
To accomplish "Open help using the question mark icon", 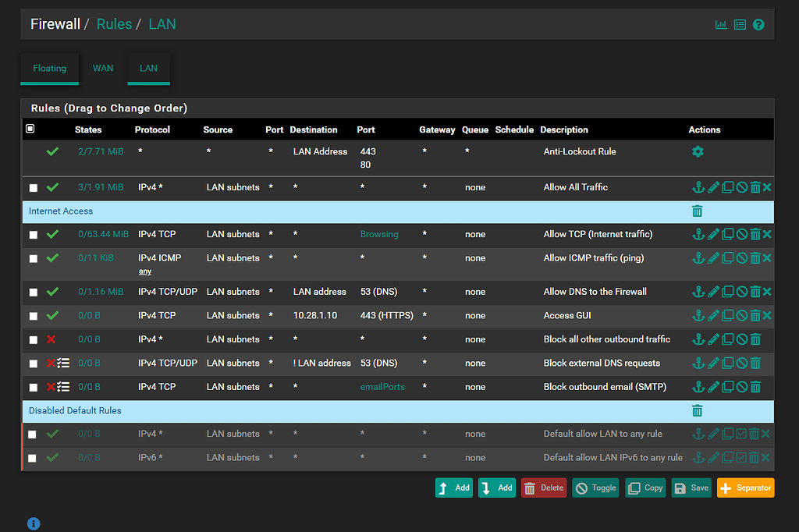I will tap(758, 24).
